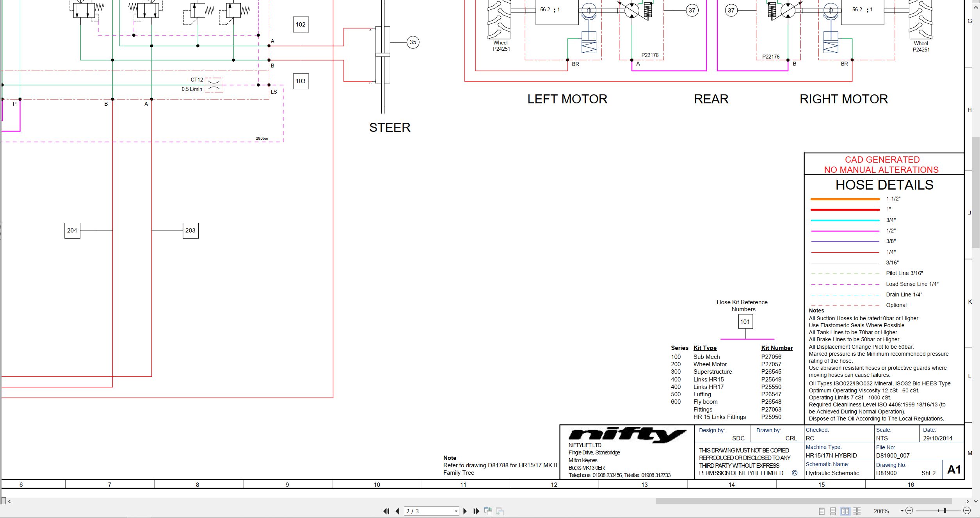
Task: Click the STEER label
Action: pyautogui.click(x=390, y=128)
